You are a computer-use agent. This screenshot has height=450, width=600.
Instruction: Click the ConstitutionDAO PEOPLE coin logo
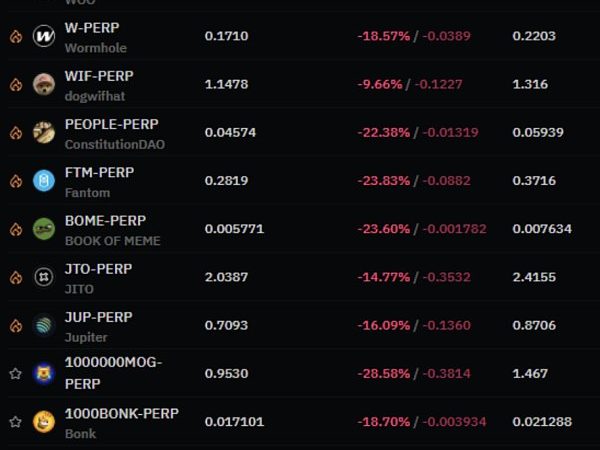(44, 132)
